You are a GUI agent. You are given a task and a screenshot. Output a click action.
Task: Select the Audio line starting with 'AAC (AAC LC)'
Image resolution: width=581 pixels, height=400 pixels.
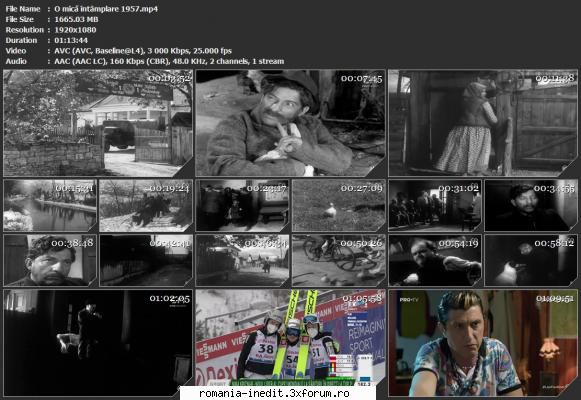pos(169,61)
